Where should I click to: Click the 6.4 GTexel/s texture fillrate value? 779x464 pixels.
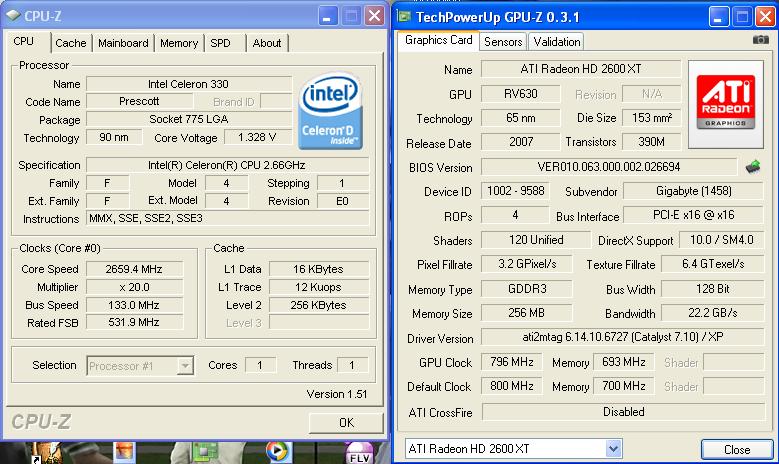713,264
